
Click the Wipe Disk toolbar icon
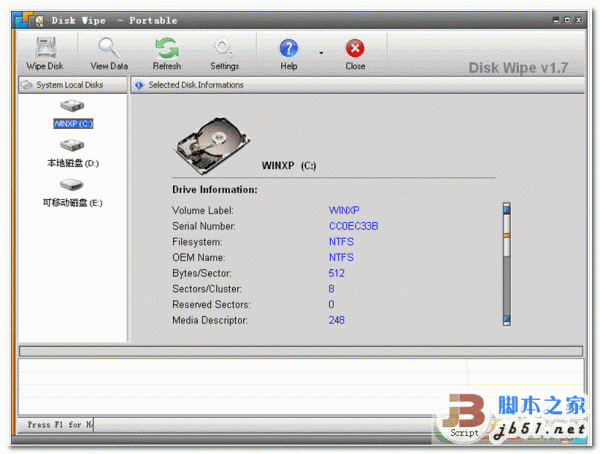pyautogui.click(x=46, y=47)
